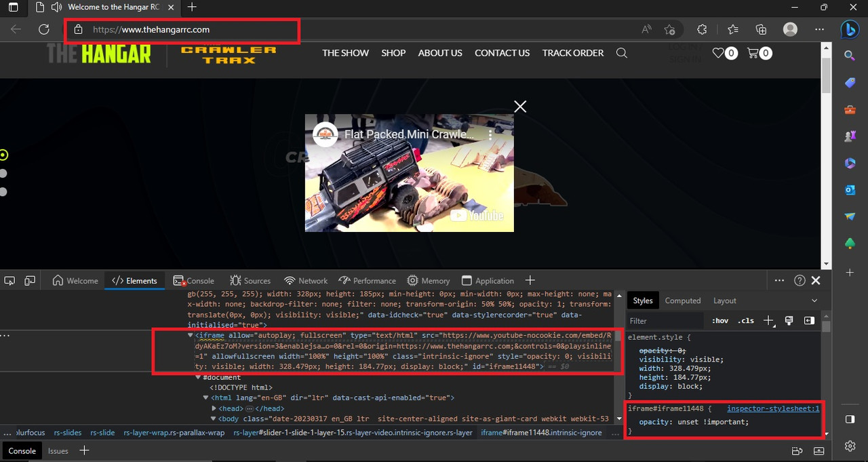Switch to the Elements tab
This screenshot has width=868, height=462.
coord(134,281)
